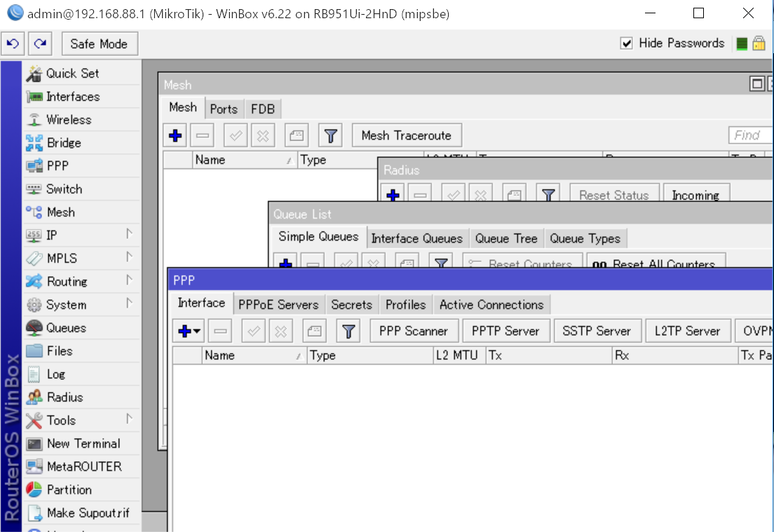Open Mesh from the sidebar

[82, 212]
